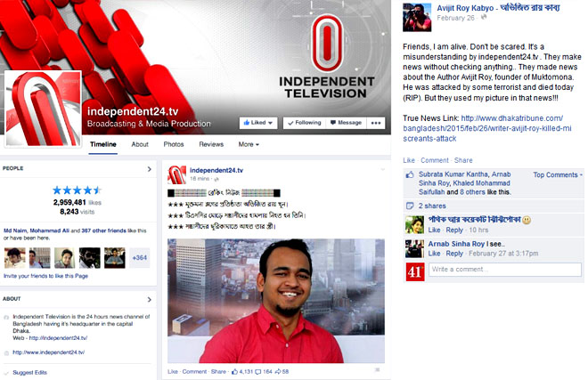Open the three-dots more options button
Image resolution: width=588 pixels, height=380 pixels.
coord(376,123)
